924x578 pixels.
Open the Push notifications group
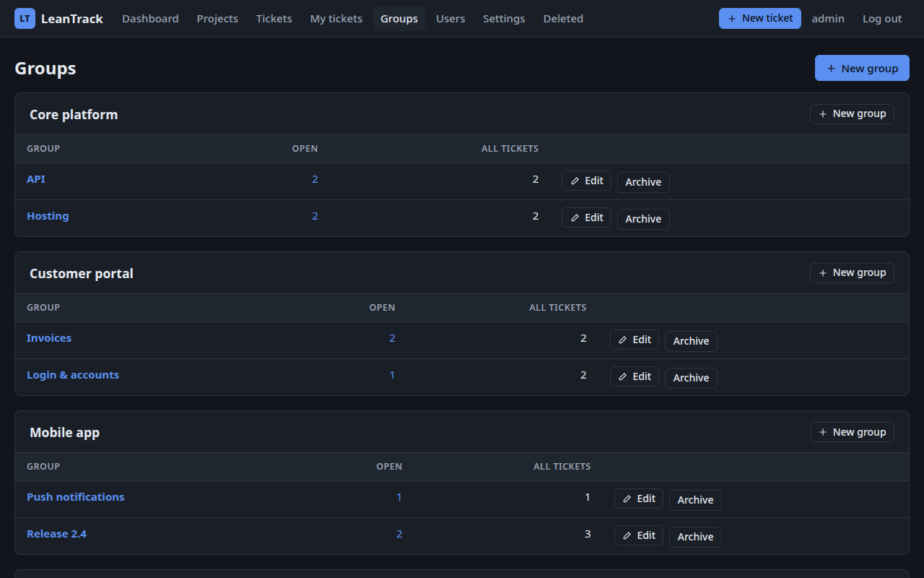pyautogui.click(x=76, y=497)
